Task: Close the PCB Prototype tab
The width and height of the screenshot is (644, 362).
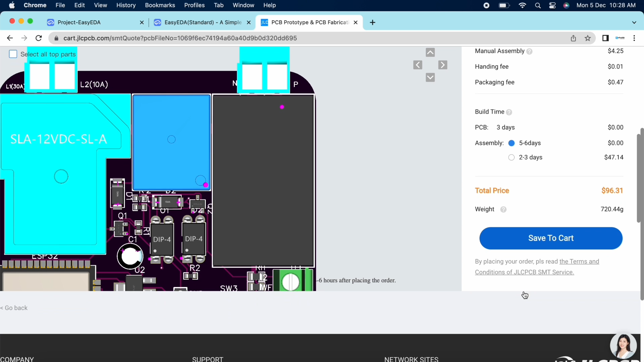Action: [x=356, y=22]
